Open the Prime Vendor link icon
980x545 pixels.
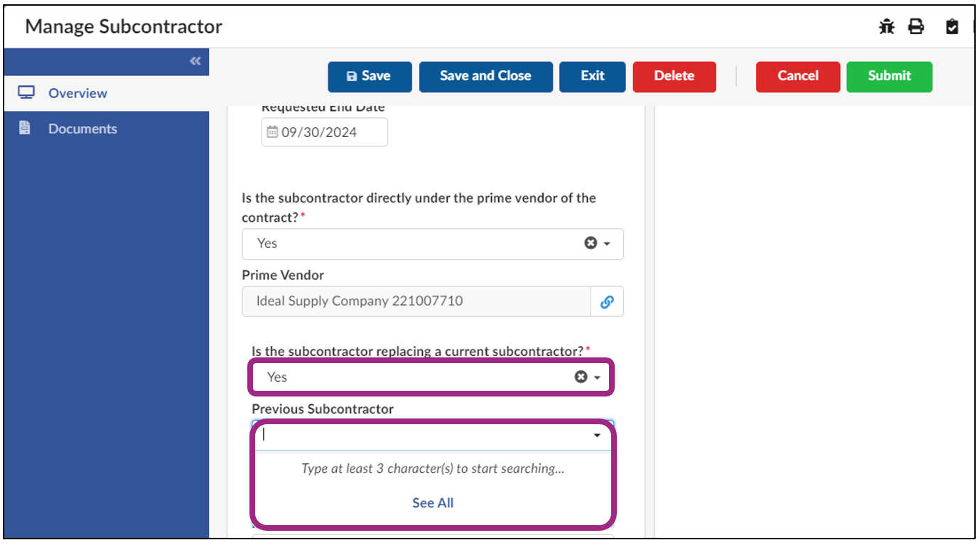tap(608, 301)
